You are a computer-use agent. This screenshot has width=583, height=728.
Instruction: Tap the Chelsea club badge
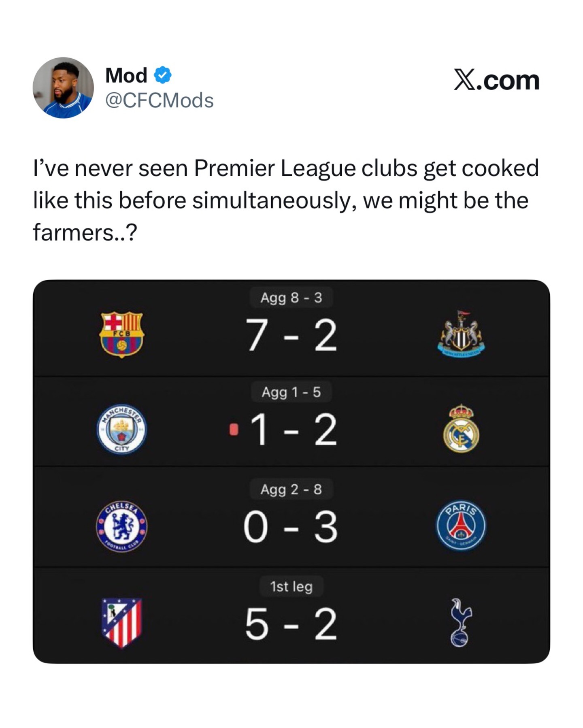(x=122, y=526)
